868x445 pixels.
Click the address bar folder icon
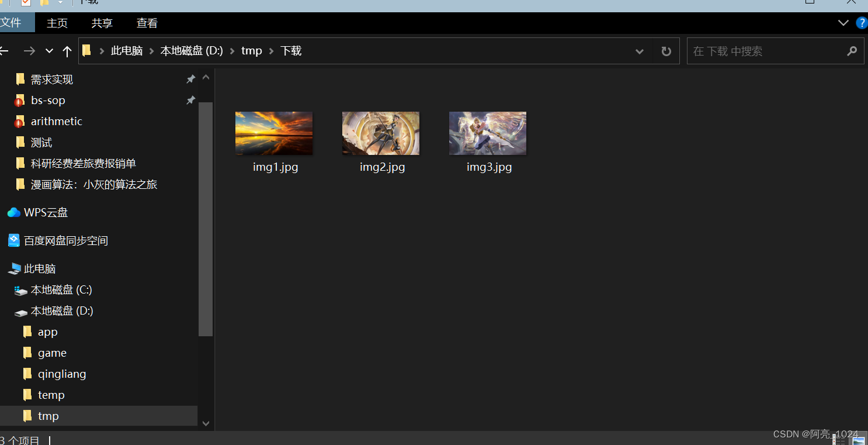(x=87, y=51)
